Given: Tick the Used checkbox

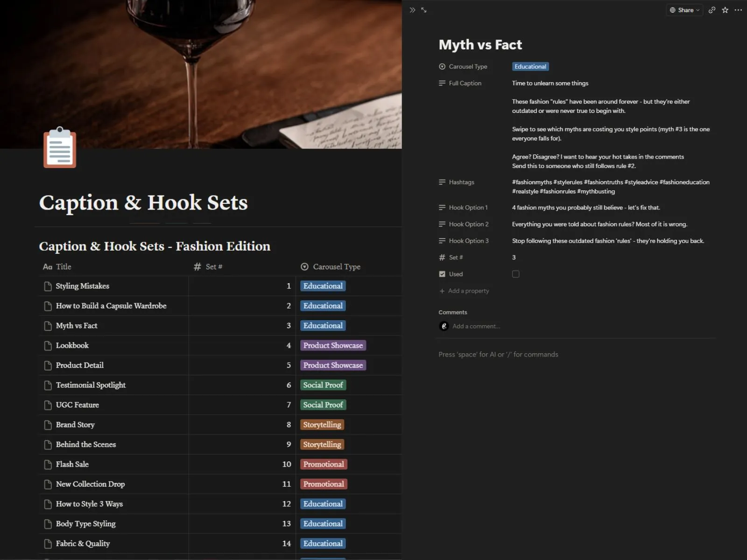Looking at the screenshot, I should [x=515, y=274].
